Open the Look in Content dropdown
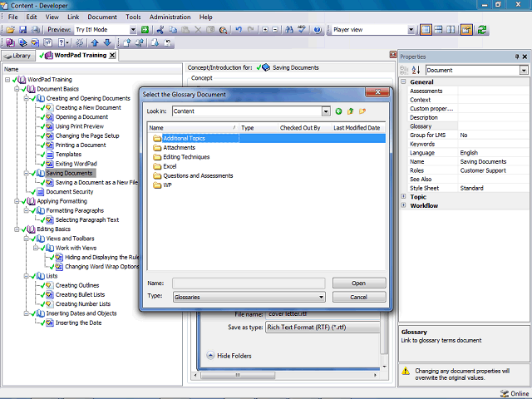Screen dimensions: 532x399 [x=326, y=111]
